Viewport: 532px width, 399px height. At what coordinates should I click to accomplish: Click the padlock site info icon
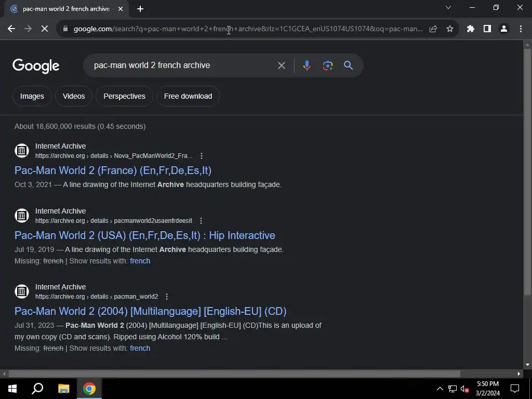click(65, 29)
